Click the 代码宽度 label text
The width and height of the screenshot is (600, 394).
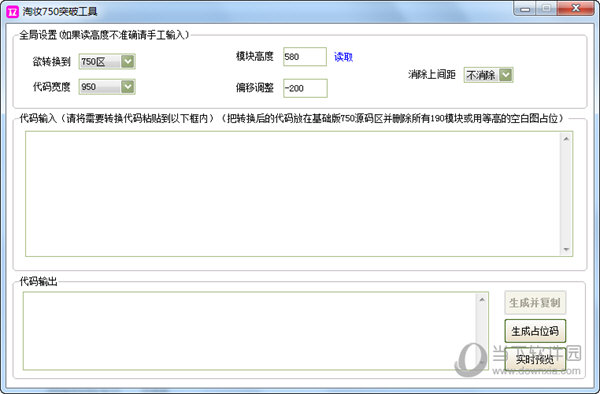point(51,87)
